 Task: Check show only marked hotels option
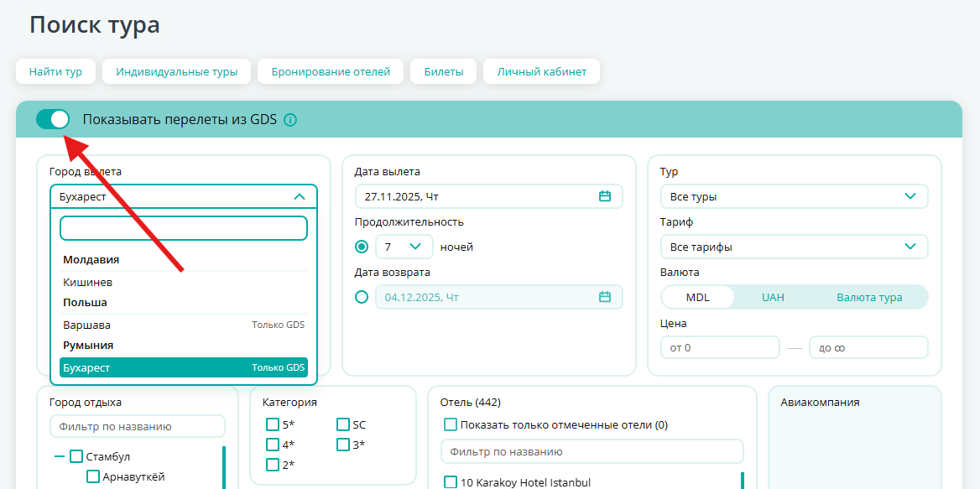451,424
